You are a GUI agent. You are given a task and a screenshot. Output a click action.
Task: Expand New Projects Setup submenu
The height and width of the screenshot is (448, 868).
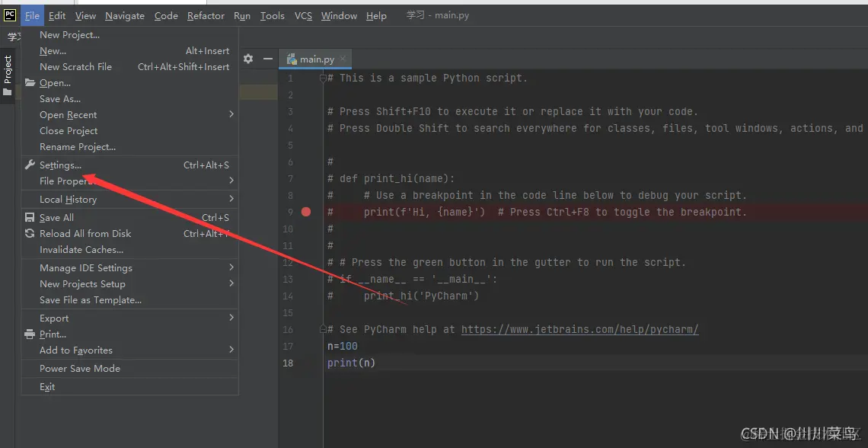tap(129, 284)
